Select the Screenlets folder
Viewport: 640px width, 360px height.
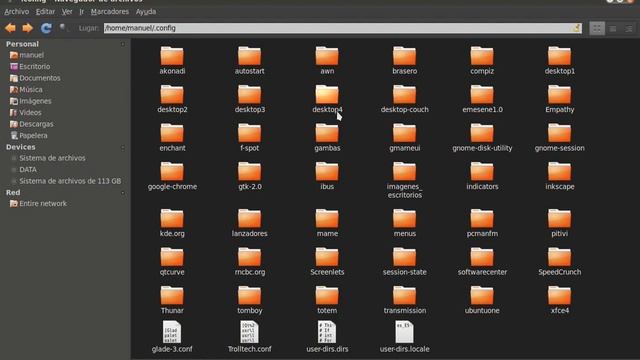pos(327,262)
